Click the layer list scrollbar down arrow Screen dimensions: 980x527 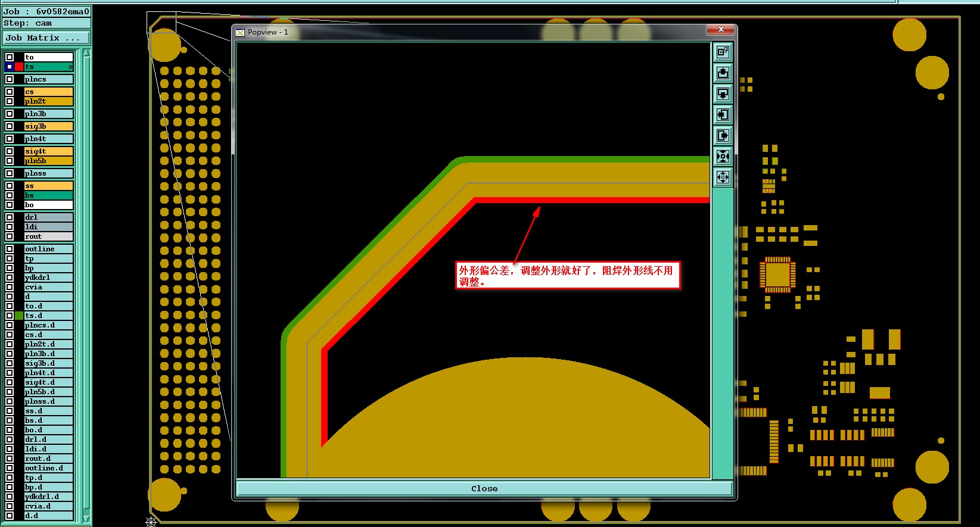(x=86, y=518)
